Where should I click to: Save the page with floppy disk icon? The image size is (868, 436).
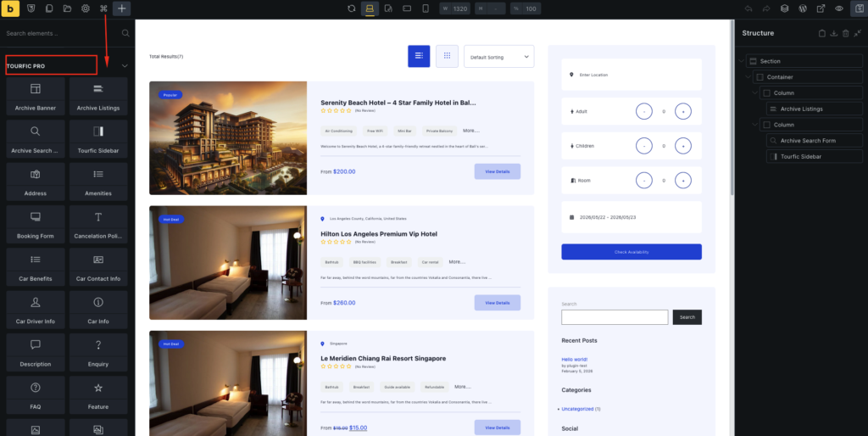pos(859,8)
